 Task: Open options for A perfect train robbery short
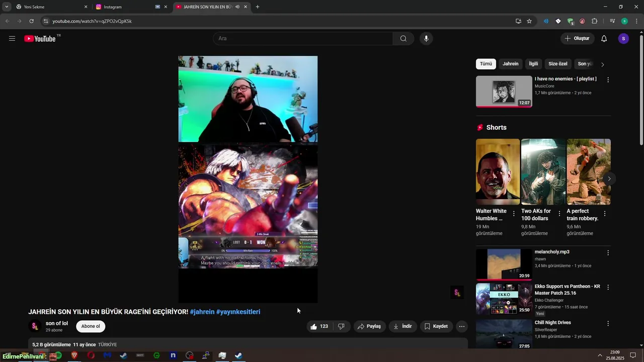pyautogui.click(x=604, y=214)
